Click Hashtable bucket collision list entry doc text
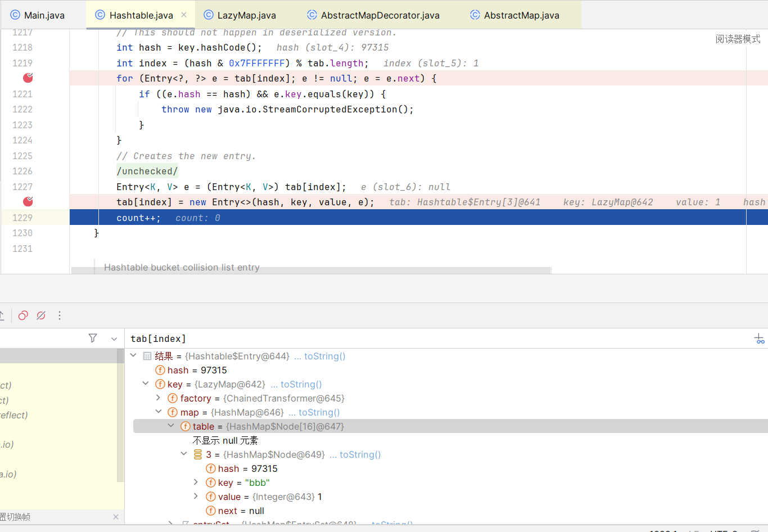 click(x=182, y=267)
